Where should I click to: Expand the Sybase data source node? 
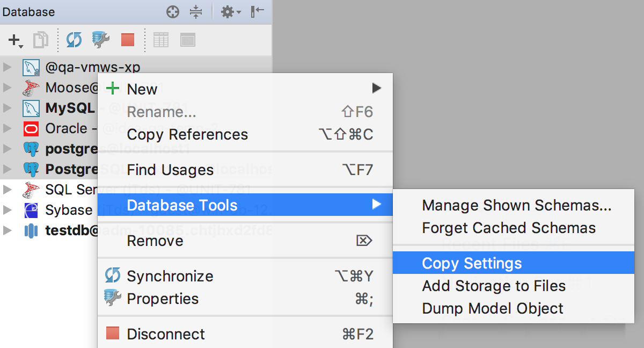[7, 210]
